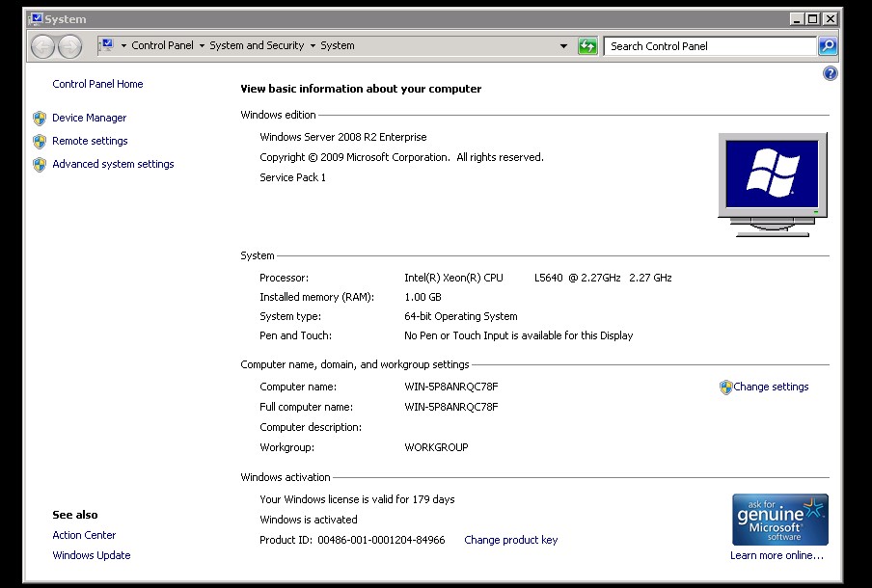Image resolution: width=872 pixels, height=588 pixels.
Task: Open Advanced system settings
Action: coord(113,164)
